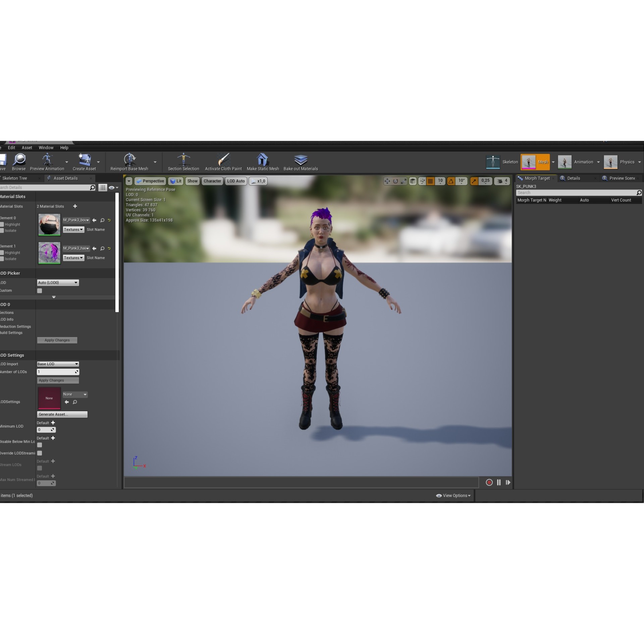
Task: Enable Isolate for Element 0
Action: (x=2, y=230)
